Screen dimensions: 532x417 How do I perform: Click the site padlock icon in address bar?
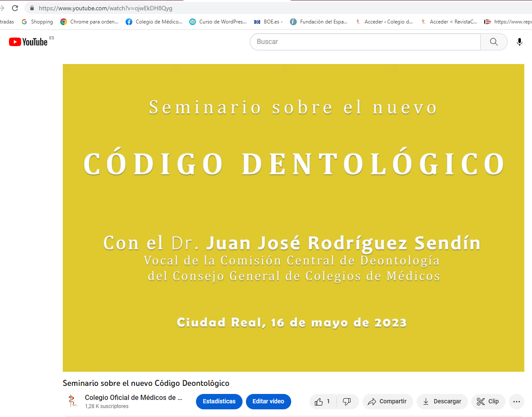point(32,8)
